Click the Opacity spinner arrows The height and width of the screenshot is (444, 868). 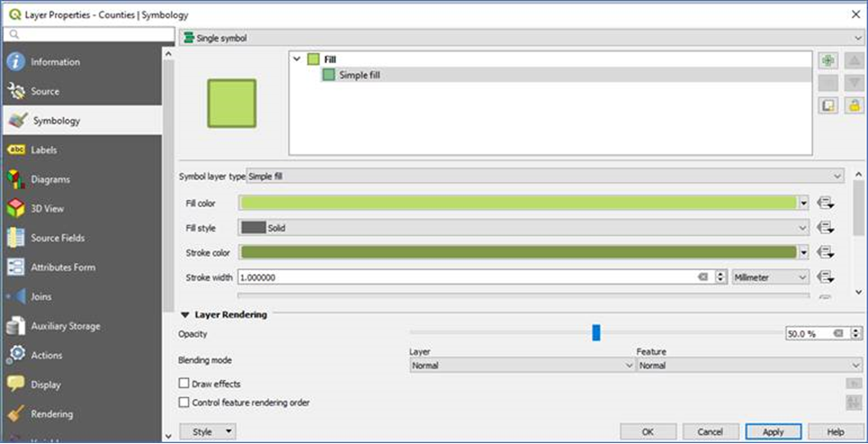pos(857,333)
